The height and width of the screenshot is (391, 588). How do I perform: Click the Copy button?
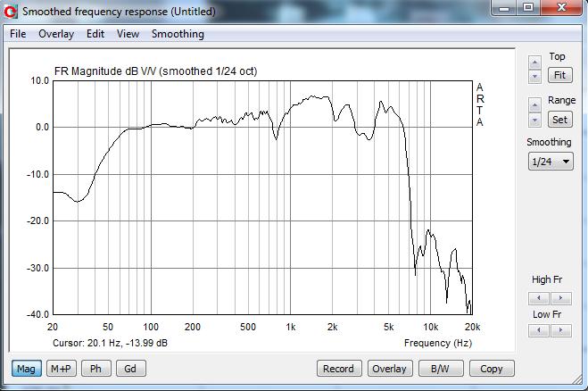(x=492, y=369)
